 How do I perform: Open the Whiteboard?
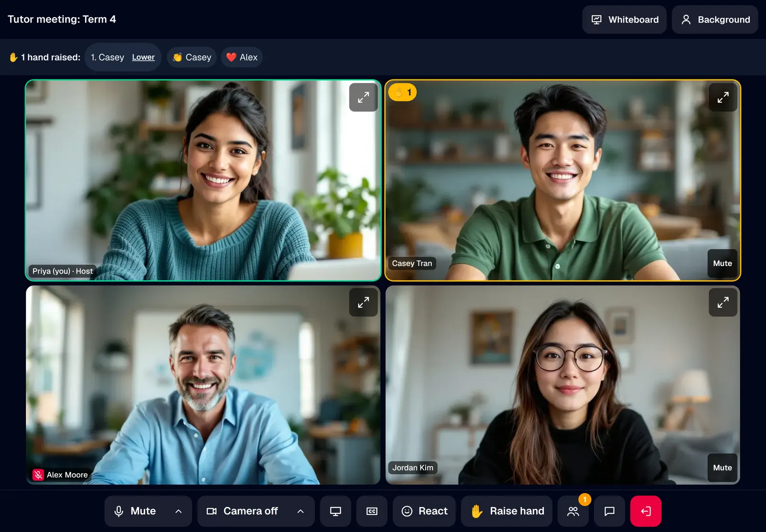[624, 20]
